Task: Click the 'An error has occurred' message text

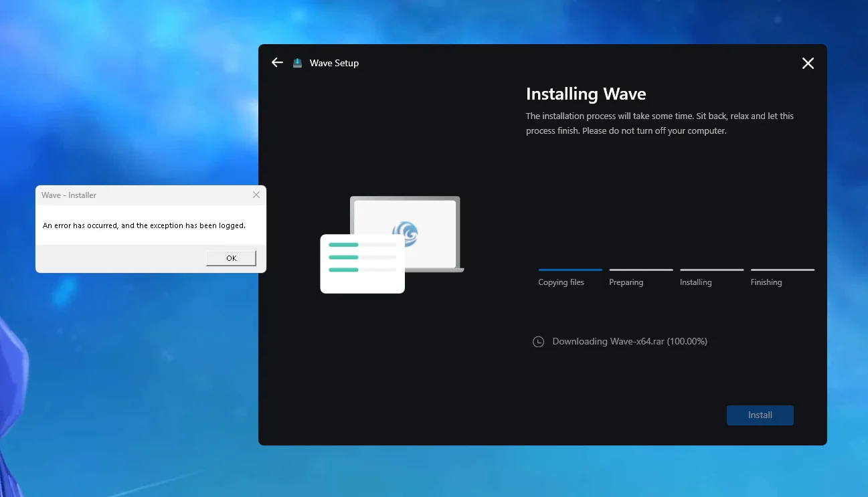Action: [144, 225]
